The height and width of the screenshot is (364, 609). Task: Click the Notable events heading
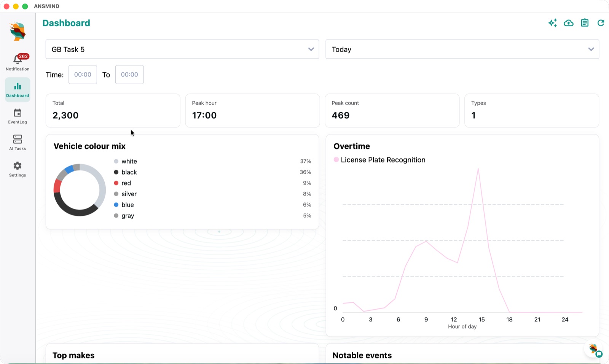coord(362,355)
